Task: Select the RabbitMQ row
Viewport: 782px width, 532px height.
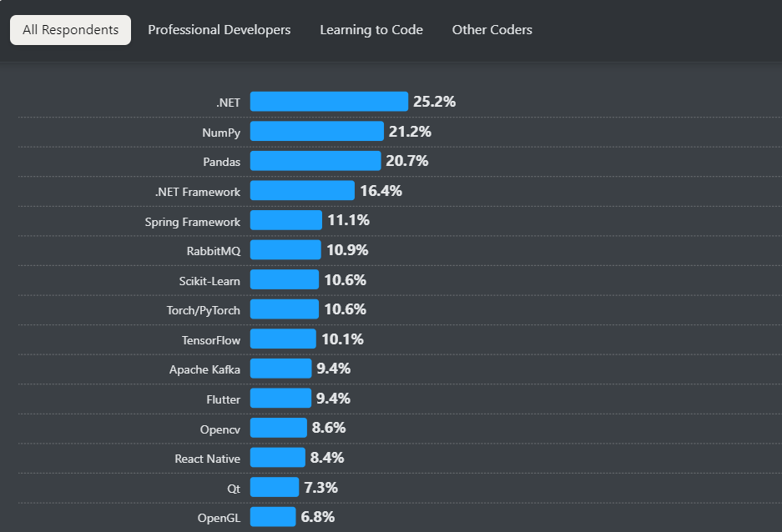Action: pos(285,250)
